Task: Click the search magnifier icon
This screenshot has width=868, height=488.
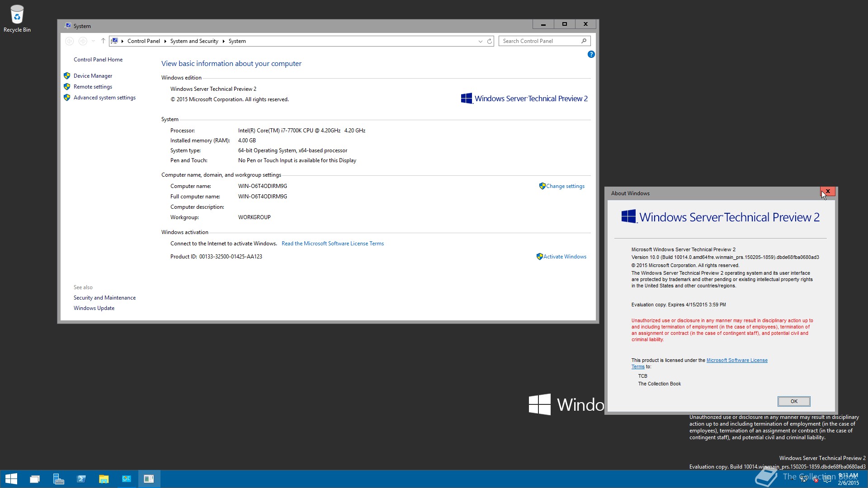Action: tap(584, 41)
